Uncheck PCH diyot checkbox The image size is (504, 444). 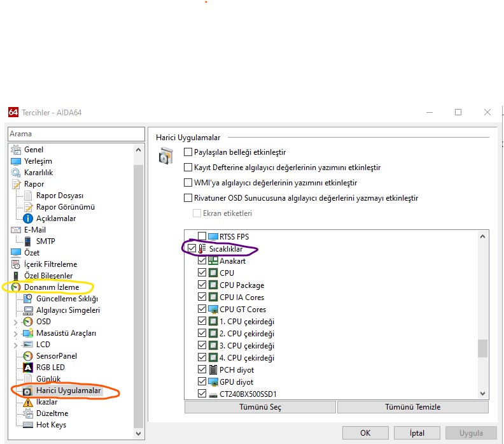[202, 369]
